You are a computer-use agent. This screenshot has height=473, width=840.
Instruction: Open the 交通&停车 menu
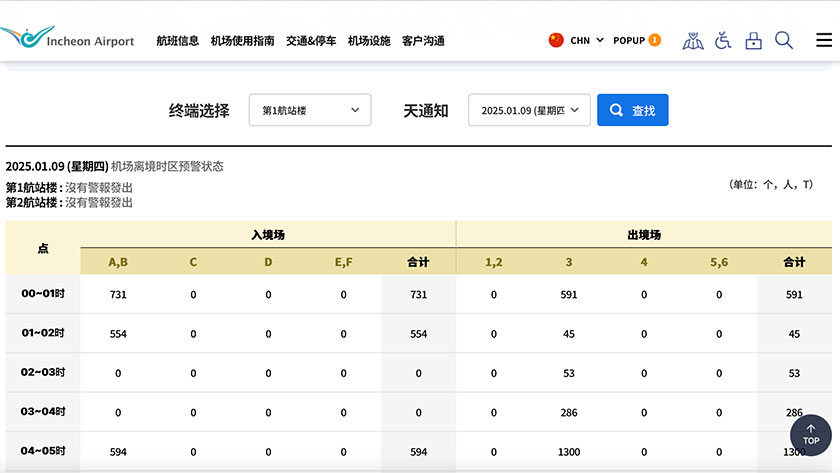coord(311,41)
